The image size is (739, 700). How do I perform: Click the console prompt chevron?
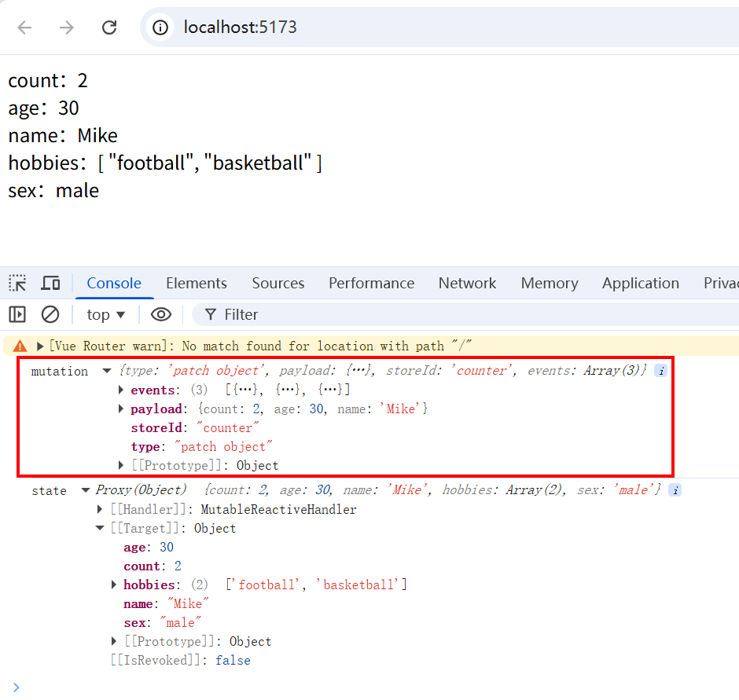tap(16, 687)
